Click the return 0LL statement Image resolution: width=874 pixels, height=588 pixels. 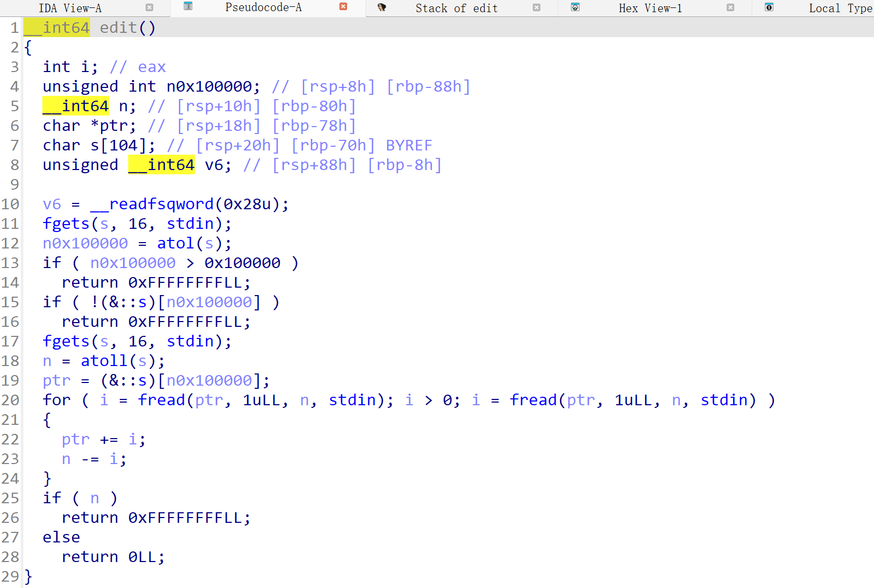click(113, 557)
